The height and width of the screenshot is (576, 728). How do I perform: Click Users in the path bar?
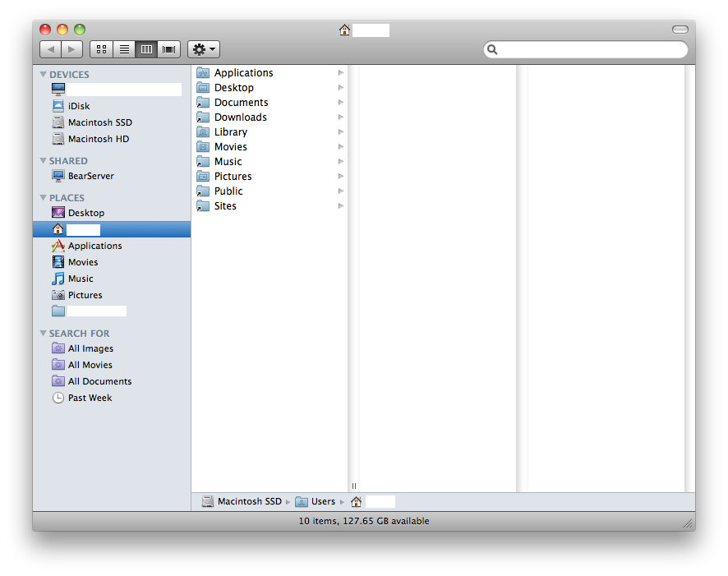tap(316, 502)
